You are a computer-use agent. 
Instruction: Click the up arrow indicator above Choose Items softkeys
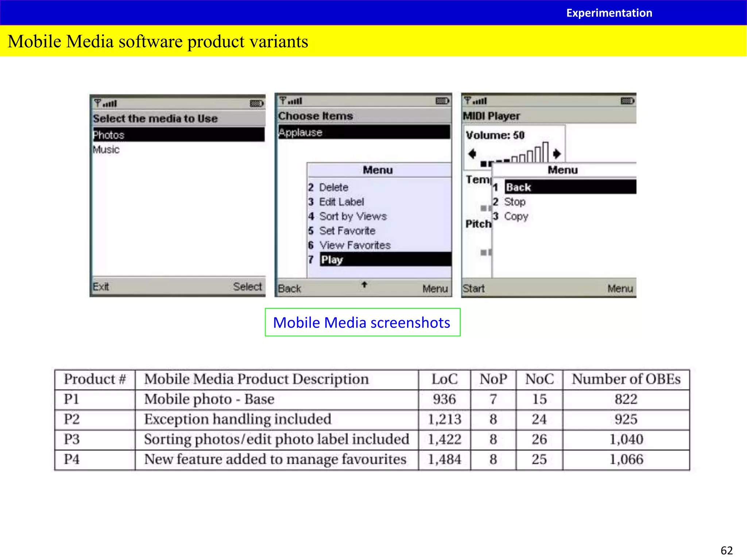pyautogui.click(x=364, y=284)
